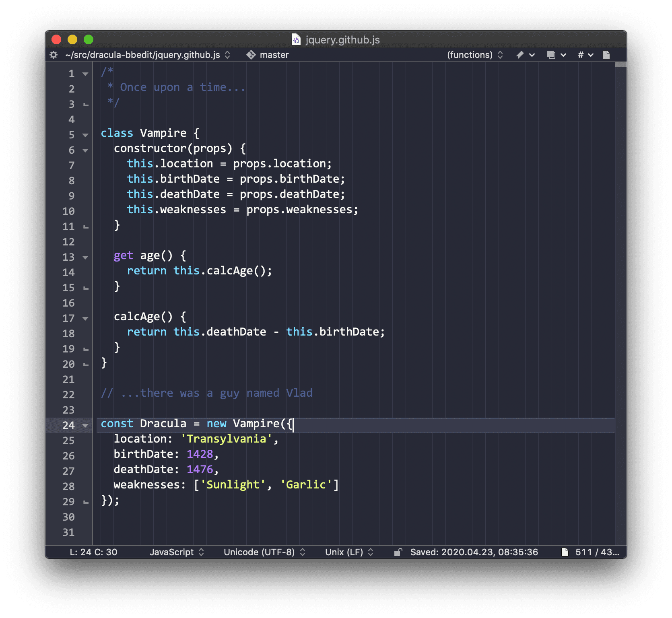The image size is (672, 618).
Task: Click the fold end marker at line 19
Action: pos(86,350)
